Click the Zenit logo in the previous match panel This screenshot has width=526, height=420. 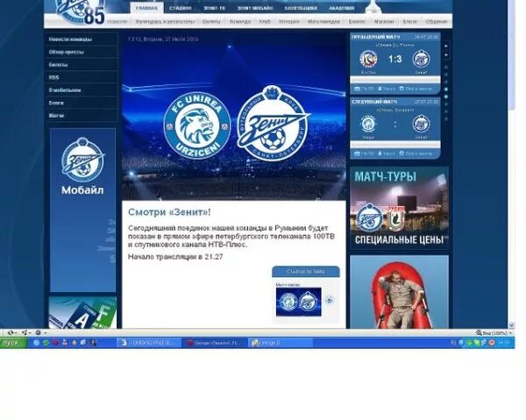click(422, 59)
